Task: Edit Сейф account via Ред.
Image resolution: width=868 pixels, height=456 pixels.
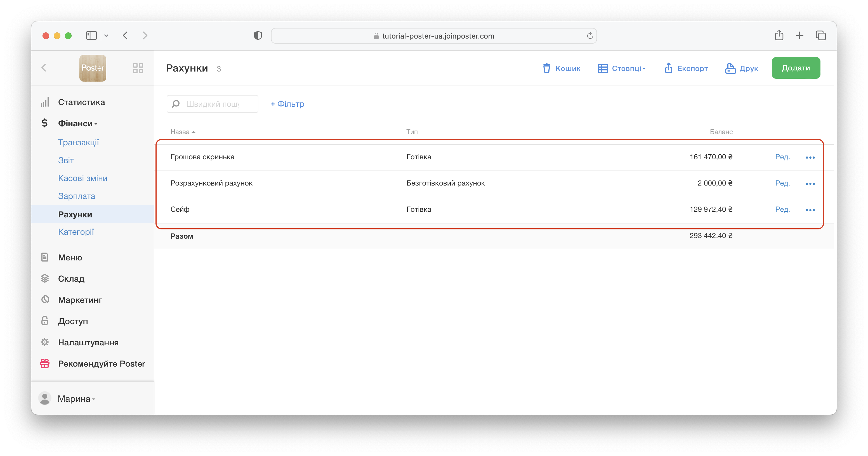Action: pos(782,210)
